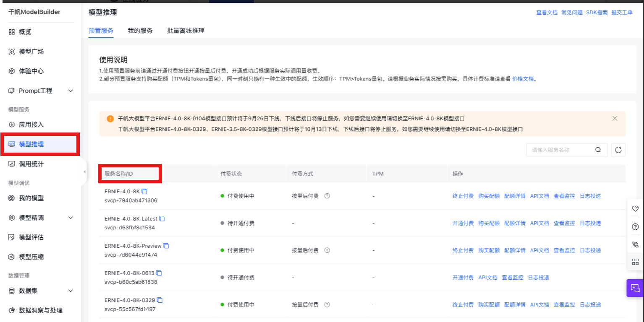Click 开通付费 for ERNIE-4.0-8K-Latest
Viewport: 644px width, 322px height.
click(x=463, y=223)
